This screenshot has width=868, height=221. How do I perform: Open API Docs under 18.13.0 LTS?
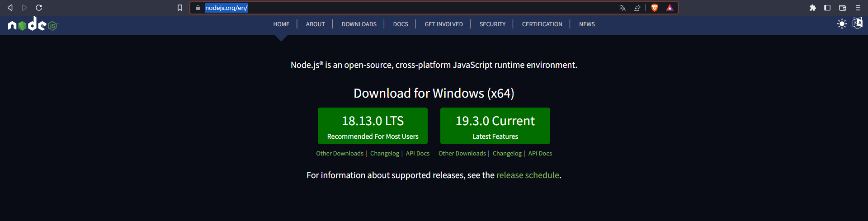tap(418, 154)
